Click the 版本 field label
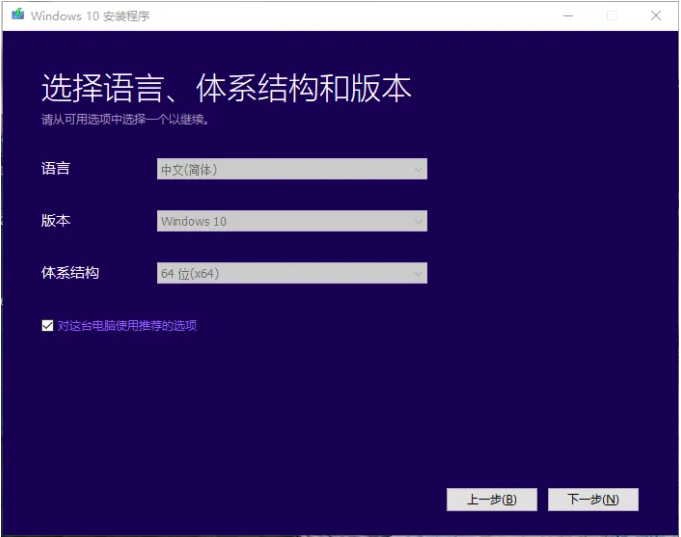 click(56, 221)
